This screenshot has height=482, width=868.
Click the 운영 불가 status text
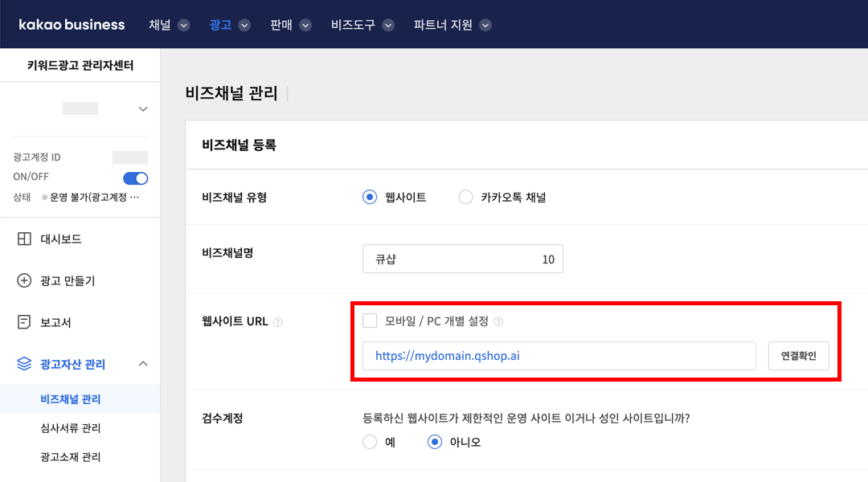pyautogui.click(x=94, y=197)
